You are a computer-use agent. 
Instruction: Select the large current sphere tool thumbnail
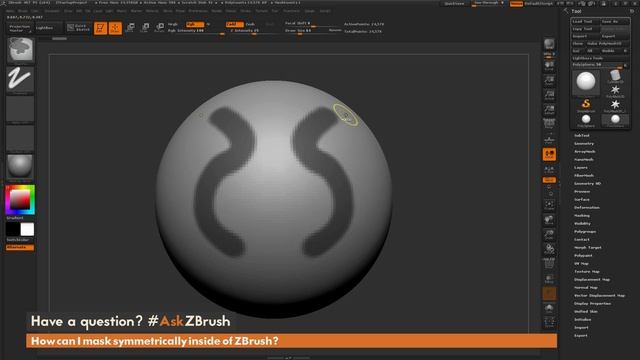[586, 82]
